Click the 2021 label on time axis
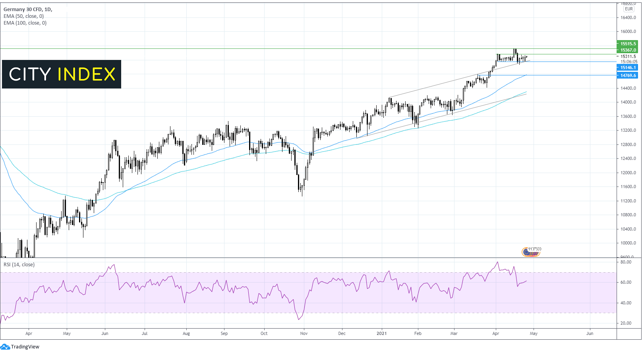The height and width of the screenshot is (354, 644). (x=381, y=333)
